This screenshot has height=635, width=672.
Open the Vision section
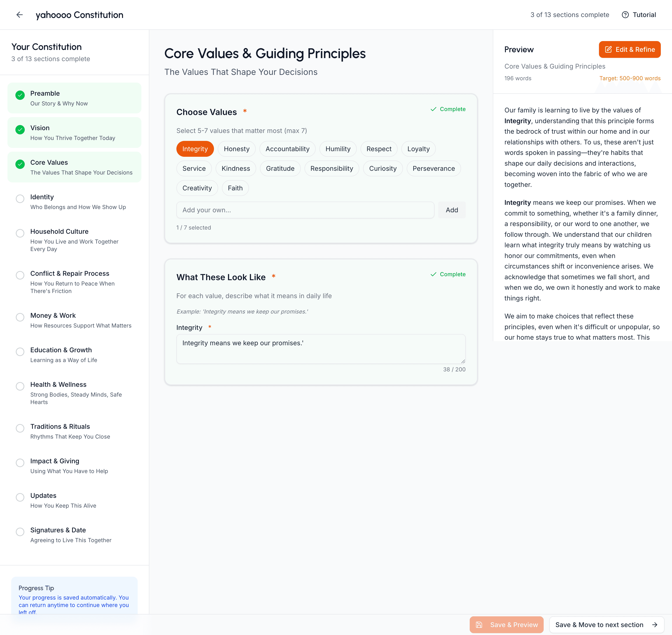[x=74, y=132]
